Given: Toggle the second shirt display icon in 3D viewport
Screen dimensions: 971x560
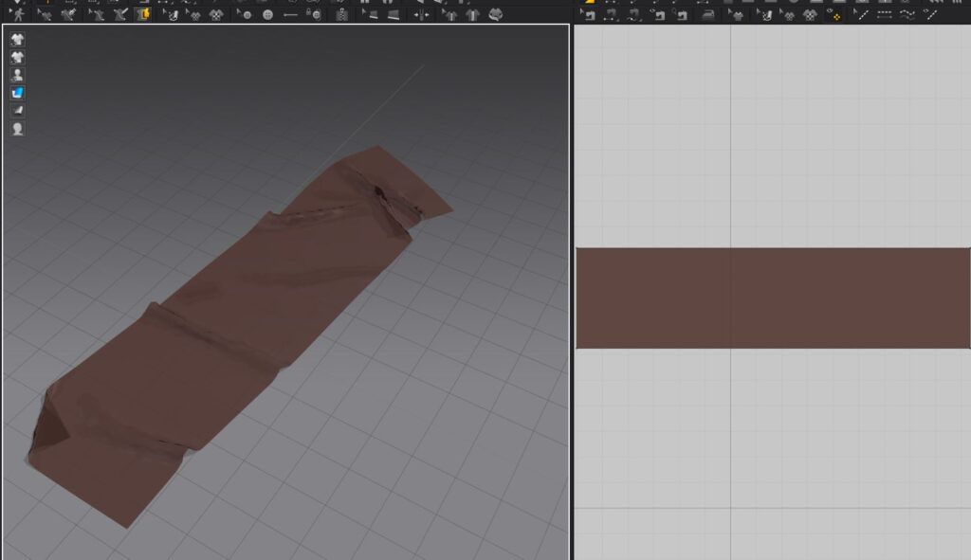Looking at the screenshot, I should pyautogui.click(x=17, y=58).
